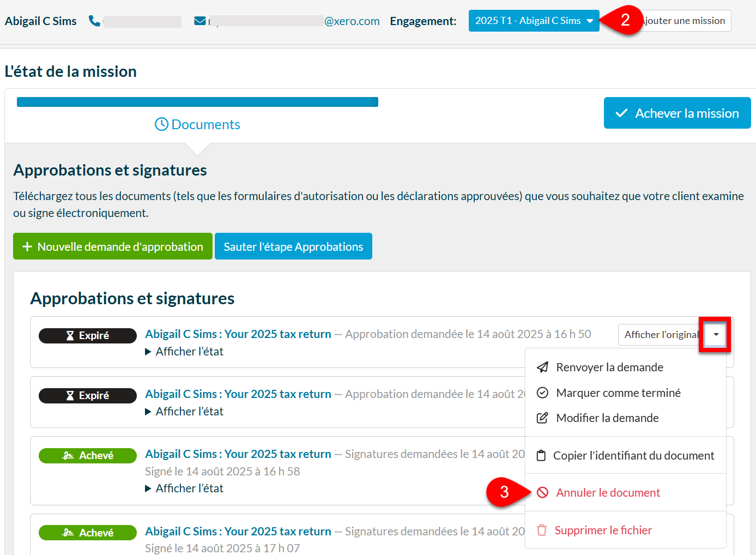Click the pencil Modifier la demande icon

(542, 418)
